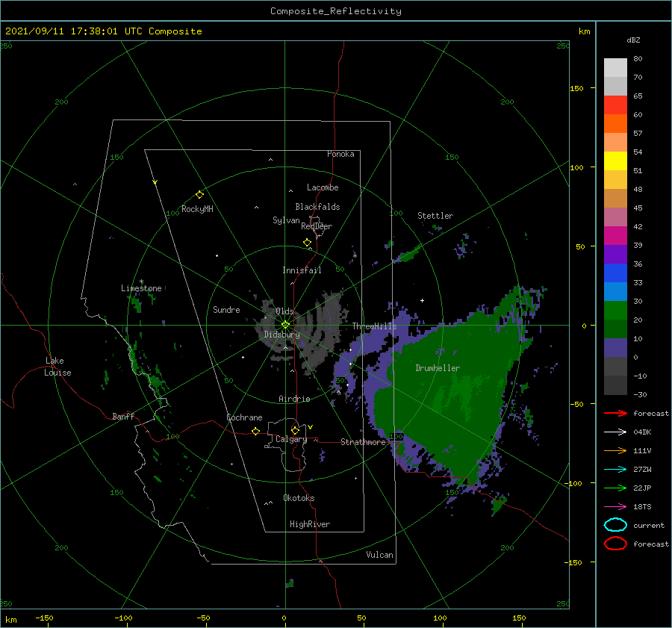
Task: Click the RockyMH label
Action: point(197,209)
